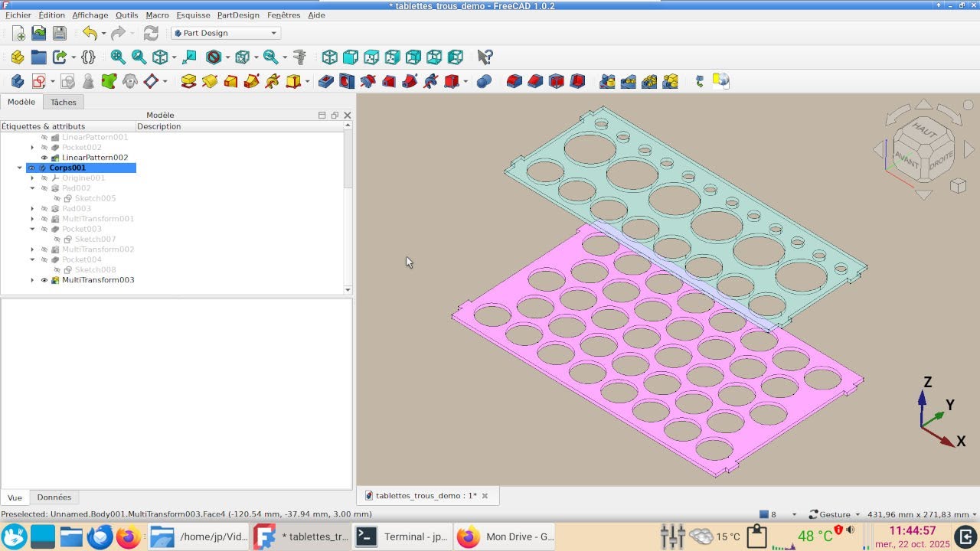Click the Create body icon
Viewport: 980px width, 551px height.
click(18, 81)
